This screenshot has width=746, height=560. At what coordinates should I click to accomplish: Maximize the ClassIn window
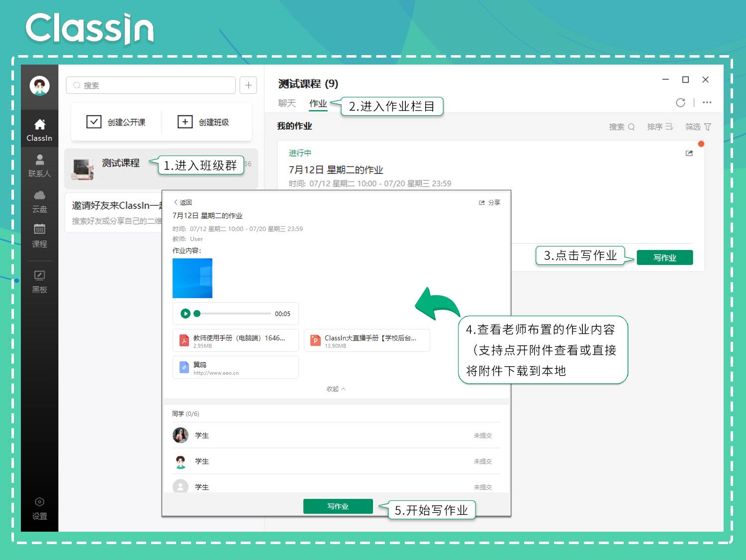point(685,80)
